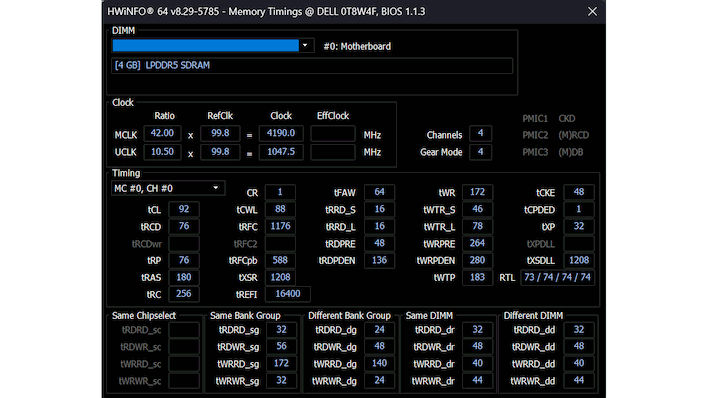Select the tCWL value 88

[280, 209]
